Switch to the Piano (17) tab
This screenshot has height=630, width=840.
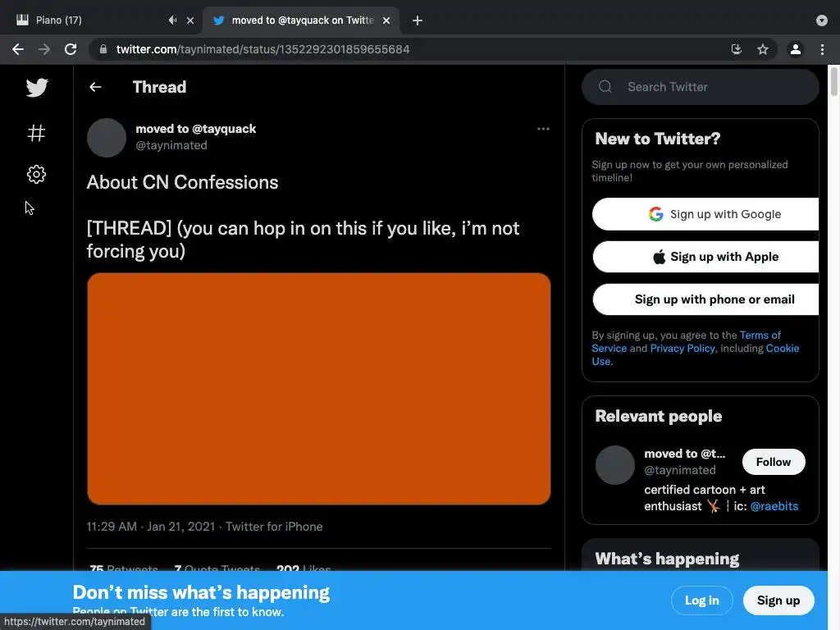(82, 21)
